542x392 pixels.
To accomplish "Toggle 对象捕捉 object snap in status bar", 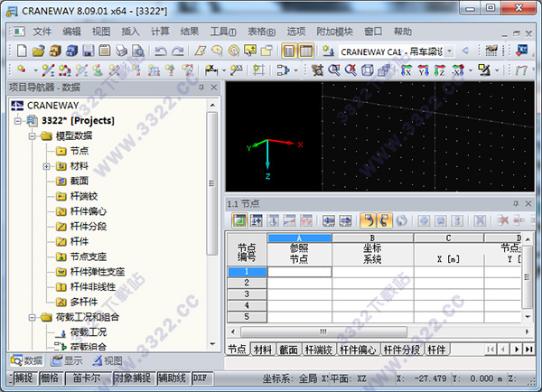I will [x=133, y=378].
